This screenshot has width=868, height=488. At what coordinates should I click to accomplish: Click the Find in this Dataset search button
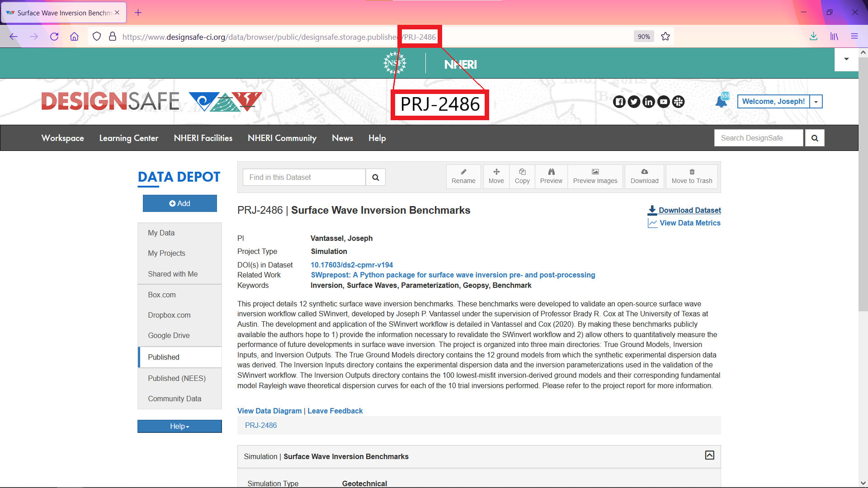click(376, 178)
